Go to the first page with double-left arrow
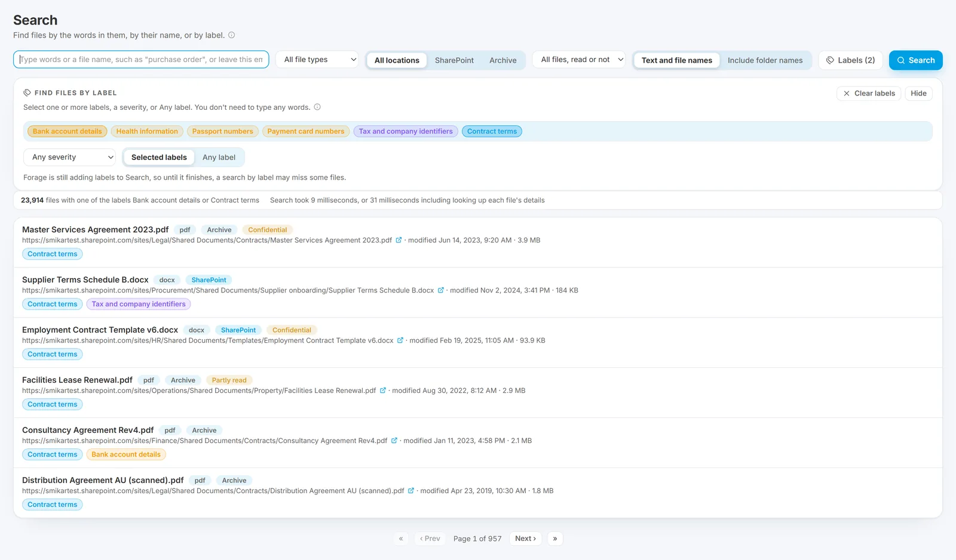Screen dimensions: 956x560 [401, 539]
